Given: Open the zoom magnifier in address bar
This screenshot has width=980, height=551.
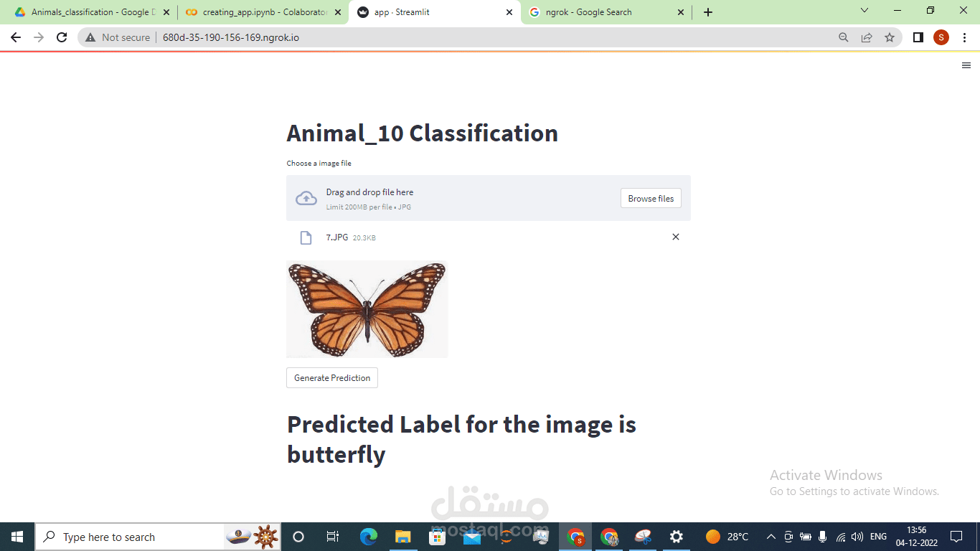Looking at the screenshot, I should [844, 37].
